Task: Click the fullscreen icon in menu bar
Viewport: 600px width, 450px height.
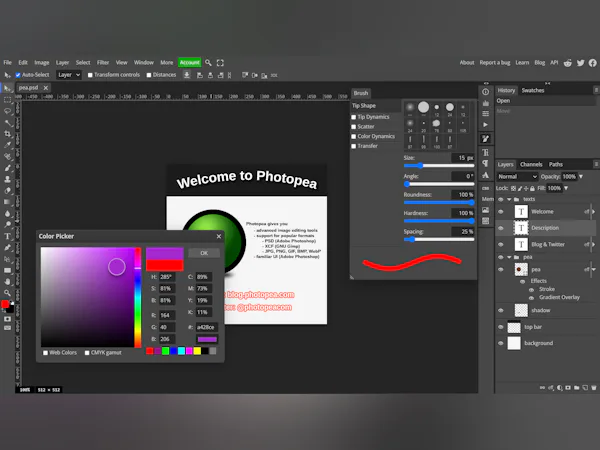Action: coord(220,62)
